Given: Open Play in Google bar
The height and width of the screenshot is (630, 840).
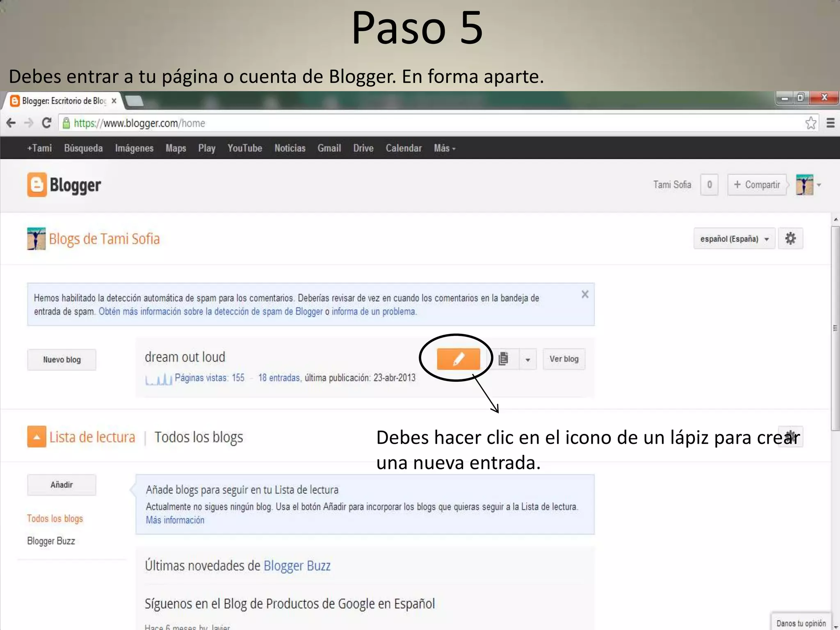Looking at the screenshot, I should pos(207,148).
